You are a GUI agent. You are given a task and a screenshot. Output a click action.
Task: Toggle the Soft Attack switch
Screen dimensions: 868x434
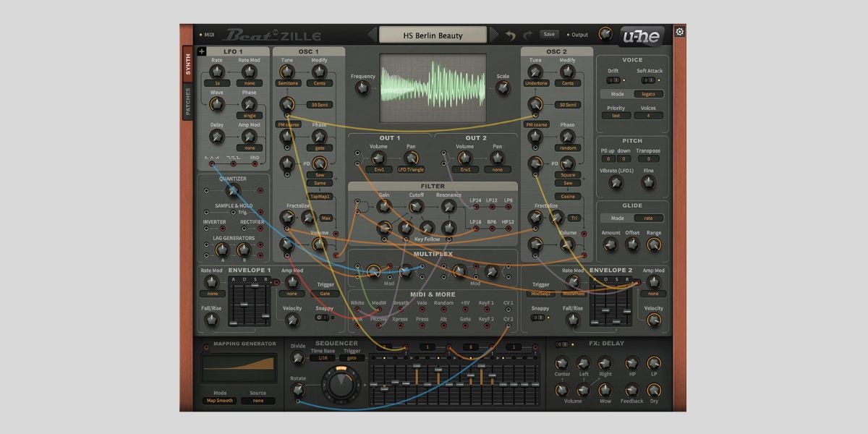click(x=649, y=80)
